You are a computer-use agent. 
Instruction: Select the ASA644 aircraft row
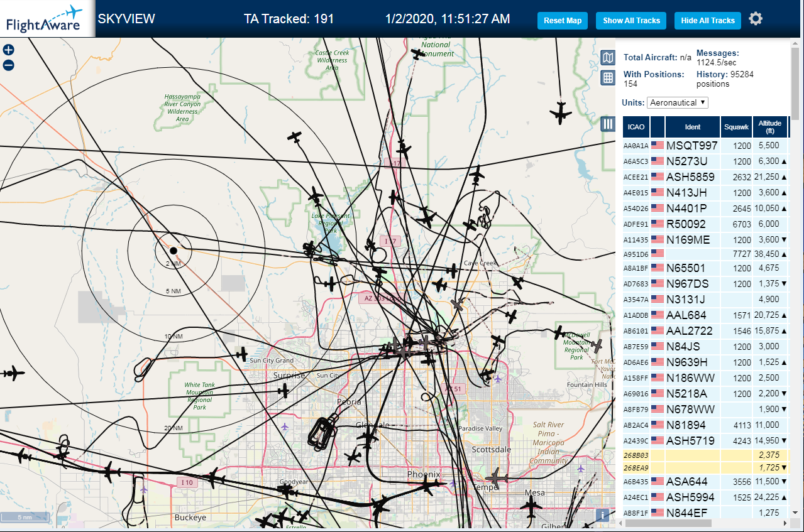click(705, 482)
